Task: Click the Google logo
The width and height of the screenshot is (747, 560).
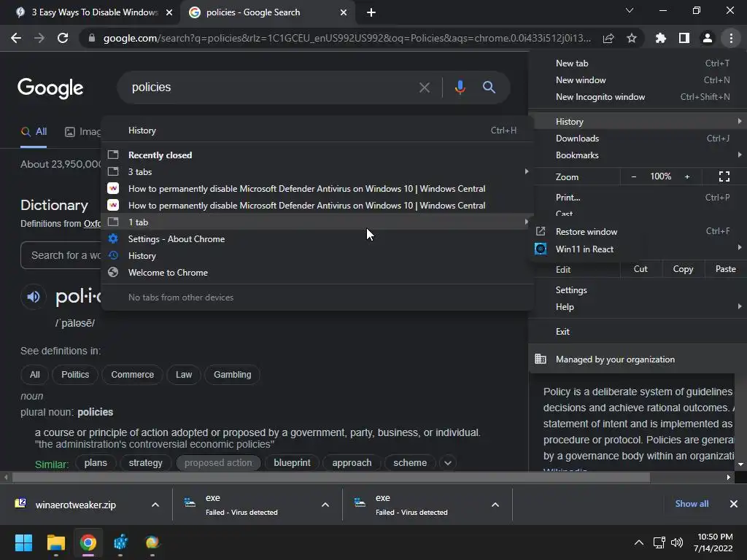Action: click(50, 87)
